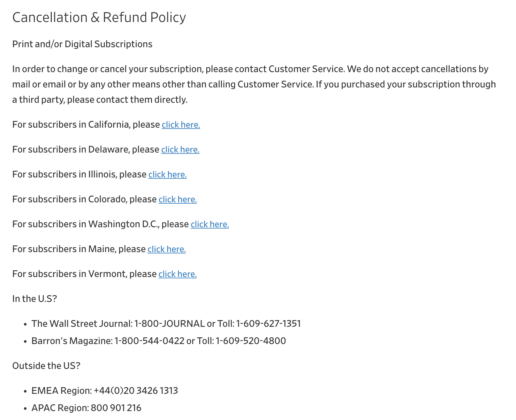Viewport: 516px width, 420px height.
Task: Open the Washington D.C. "click here" link
Action: 210,224
